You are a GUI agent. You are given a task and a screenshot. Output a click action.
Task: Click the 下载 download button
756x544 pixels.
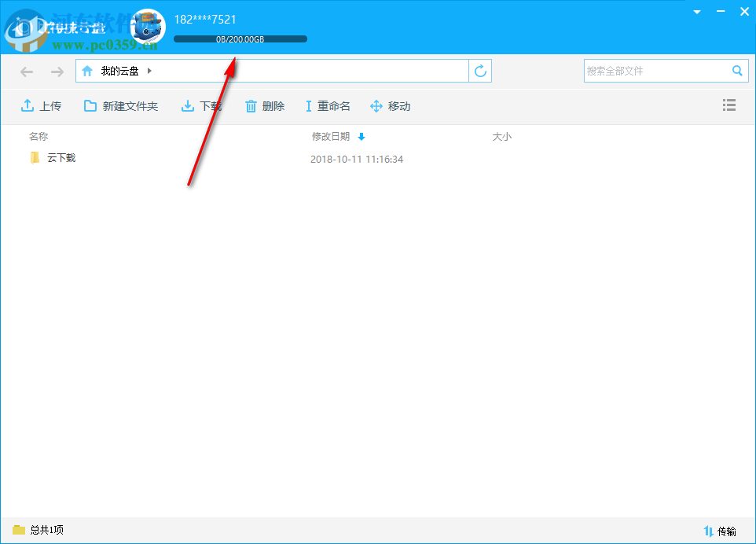201,105
